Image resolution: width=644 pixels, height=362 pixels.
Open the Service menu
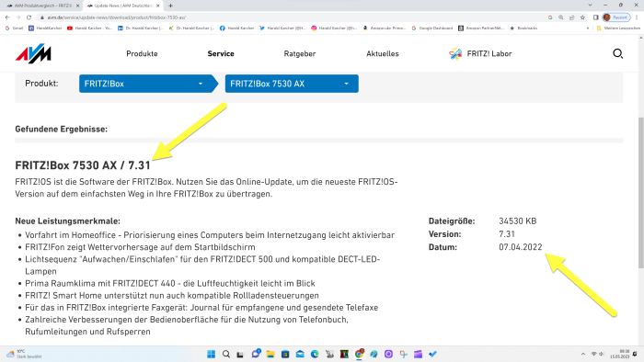tap(221, 53)
